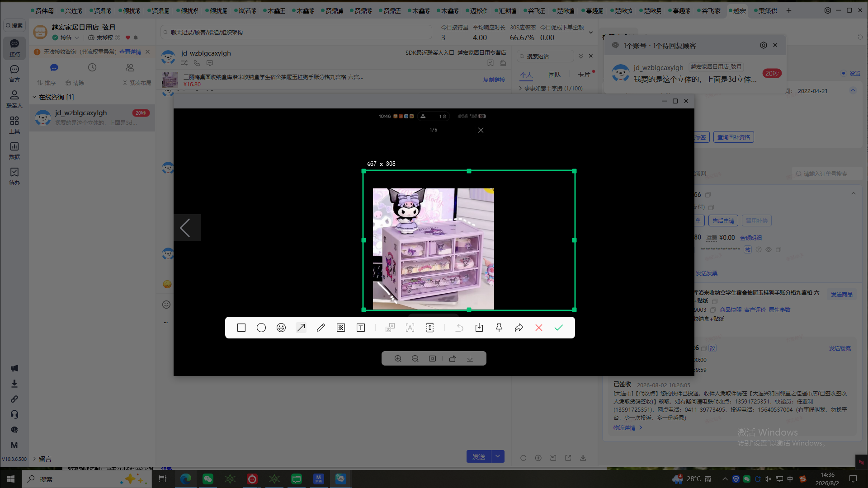Open the 接待 status dropdown
The height and width of the screenshot is (488, 868).
[x=66, y=38]
